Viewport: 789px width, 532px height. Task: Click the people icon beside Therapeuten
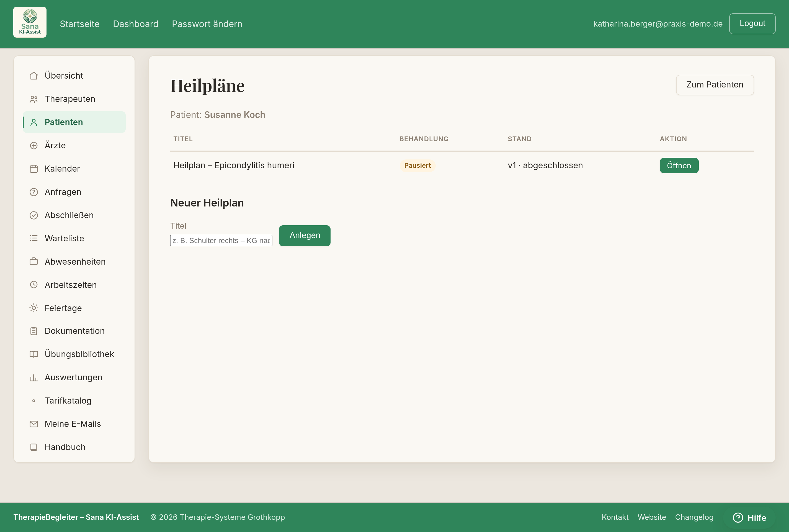tap(33, 99)
